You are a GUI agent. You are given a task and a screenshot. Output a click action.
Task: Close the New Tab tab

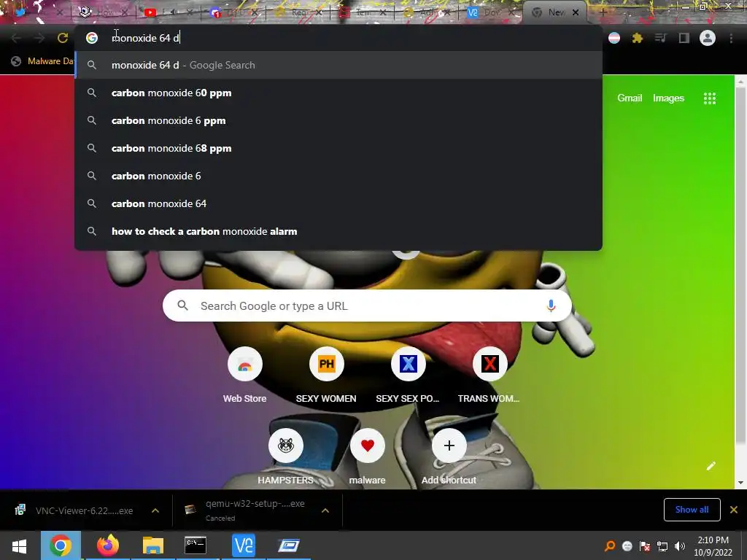click(576, 12)
